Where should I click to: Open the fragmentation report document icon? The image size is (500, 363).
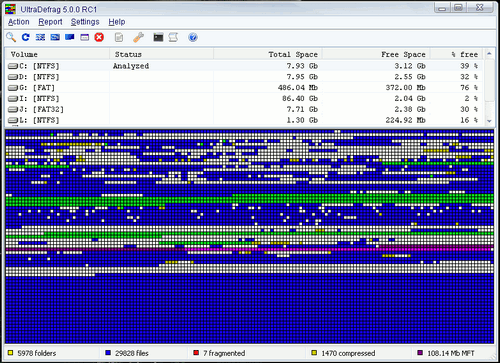(x=119, y=37)
